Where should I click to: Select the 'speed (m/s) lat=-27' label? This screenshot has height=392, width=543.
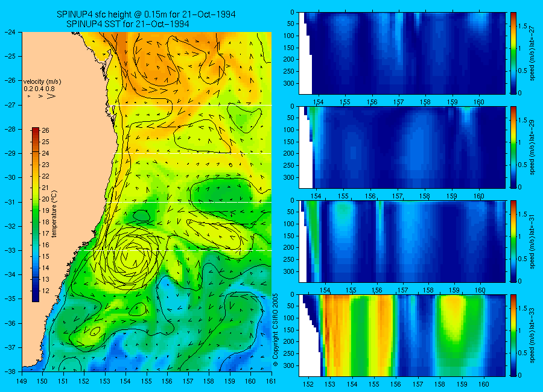pos(532,53)
